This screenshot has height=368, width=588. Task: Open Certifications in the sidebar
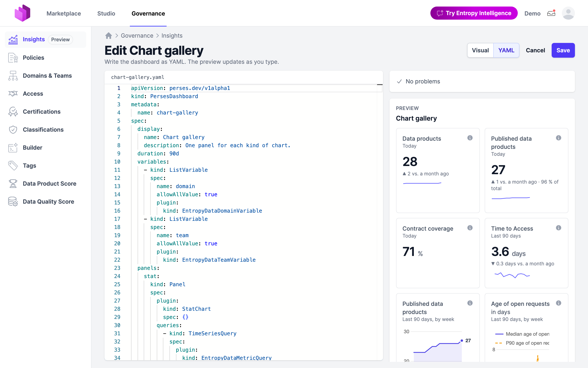pyautogui.click(x=46, y=112)
